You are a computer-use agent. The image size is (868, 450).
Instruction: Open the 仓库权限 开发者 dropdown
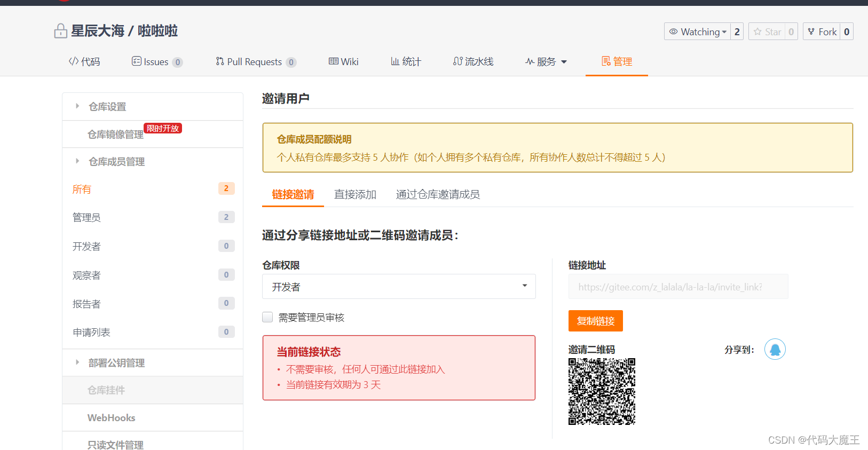pos(399,287)
